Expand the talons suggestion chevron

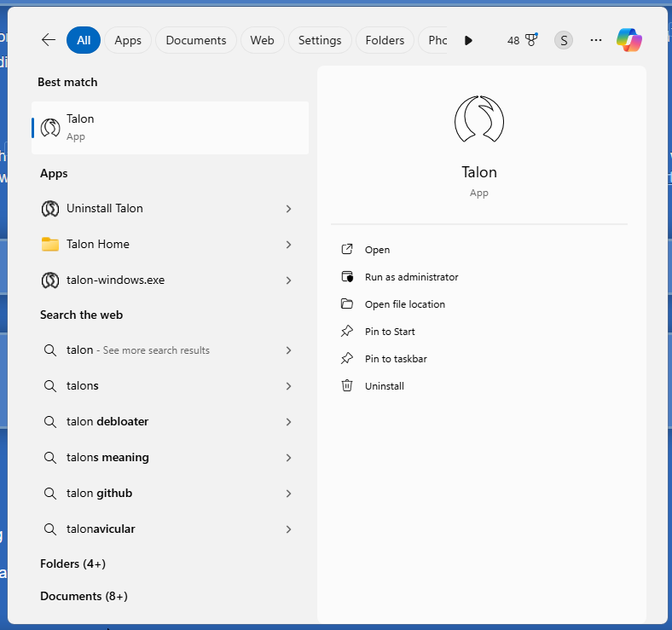(288, 386)
